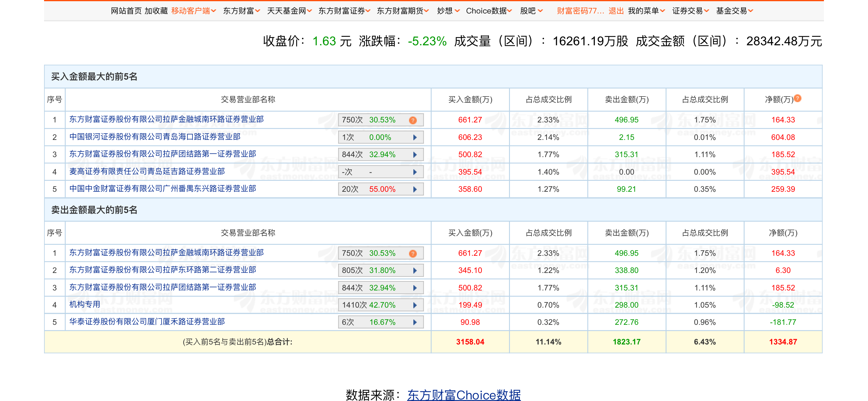Expand arrow for 中国中金财富广州番禺 row
Screen dimensions: 868x401
415,189
